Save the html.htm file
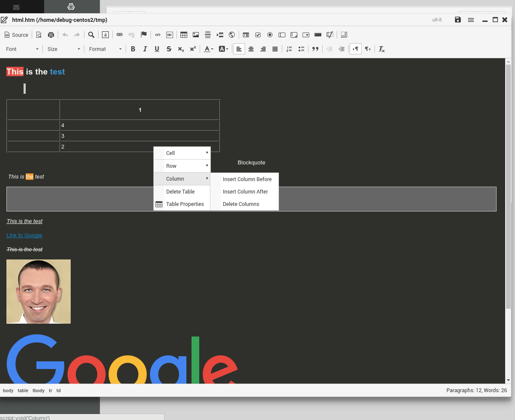Screen dimensions: 515x420 (x=458, y=20)
